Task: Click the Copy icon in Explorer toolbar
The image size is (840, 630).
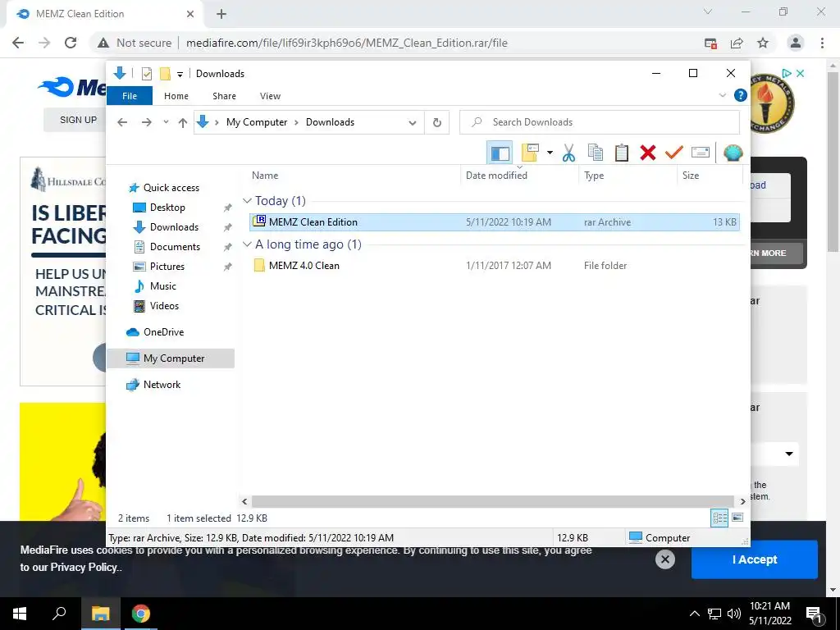Action: tap(596, 153)
